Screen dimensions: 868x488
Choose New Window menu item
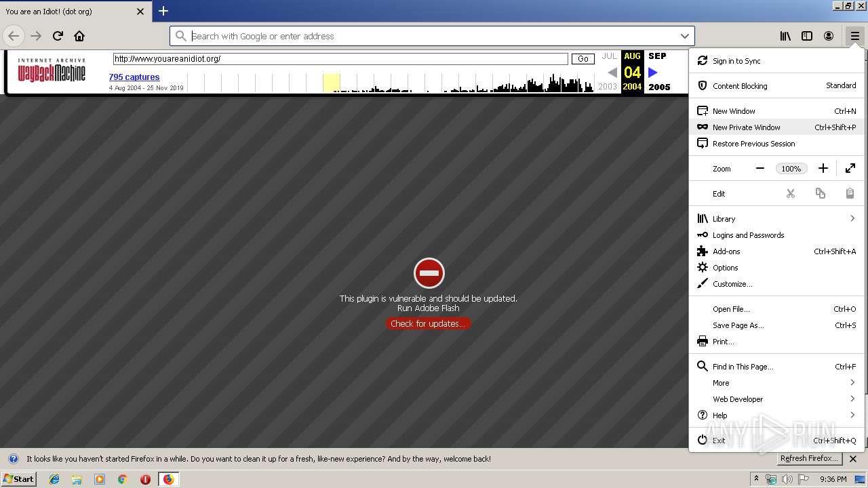776,111
